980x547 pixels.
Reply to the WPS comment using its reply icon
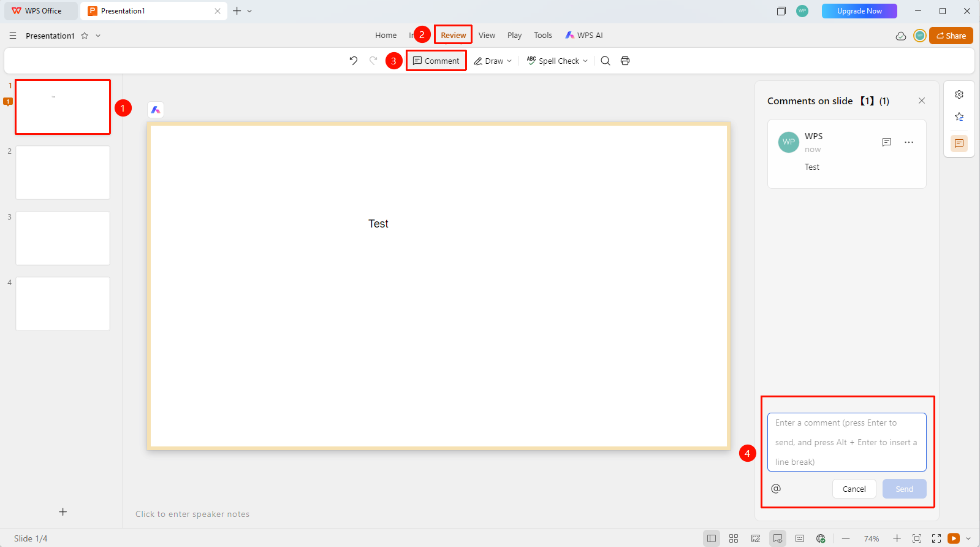tap(887, 142)
